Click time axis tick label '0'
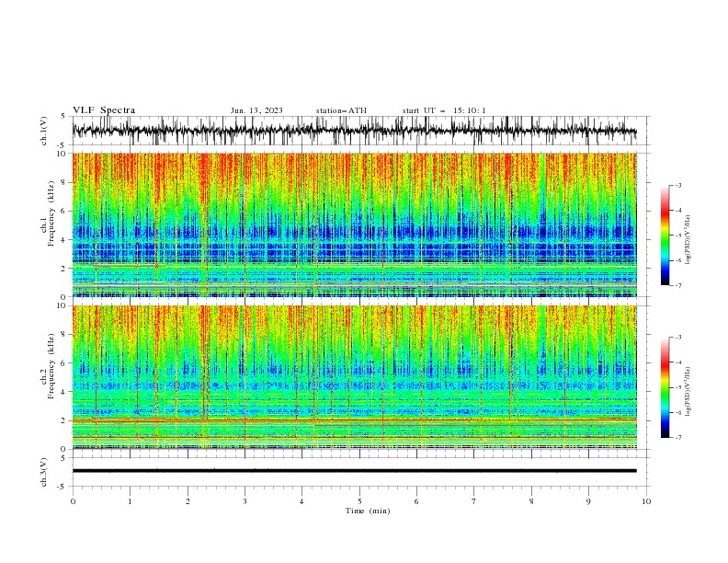Screen dimensions: 728x563 (x=73, y=501)
